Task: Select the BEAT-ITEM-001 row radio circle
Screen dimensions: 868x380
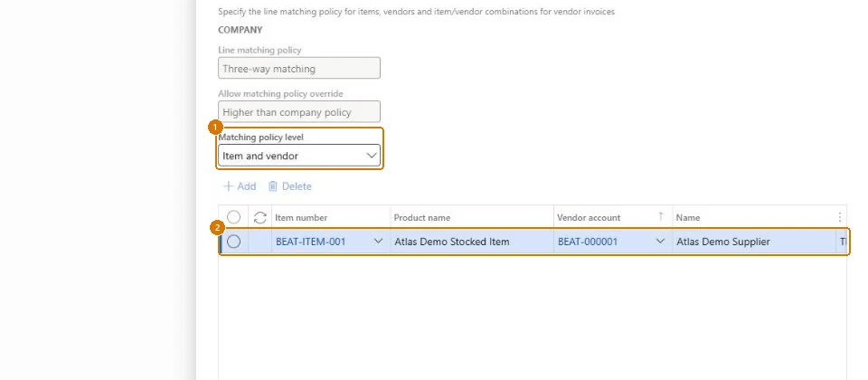Action: tap(233, 242)
